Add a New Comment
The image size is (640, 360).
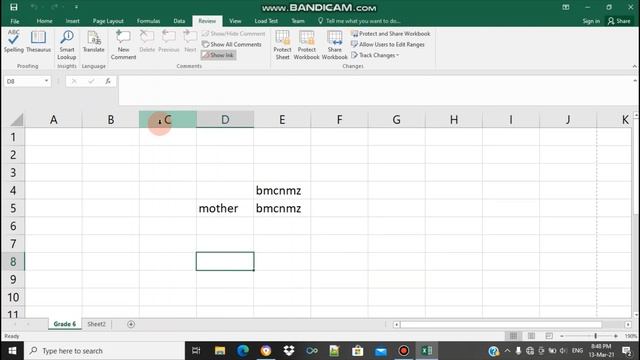123,45
